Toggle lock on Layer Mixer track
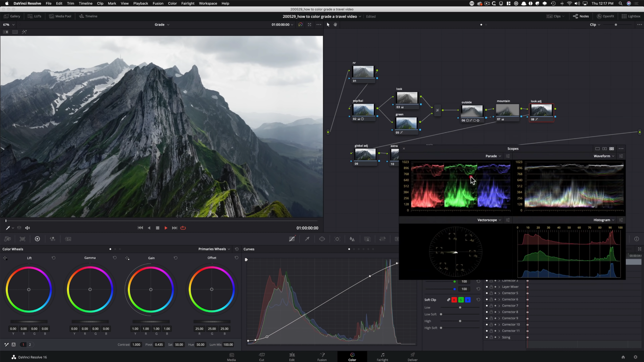This screenshot has height=362, width=644. point(491,287)
